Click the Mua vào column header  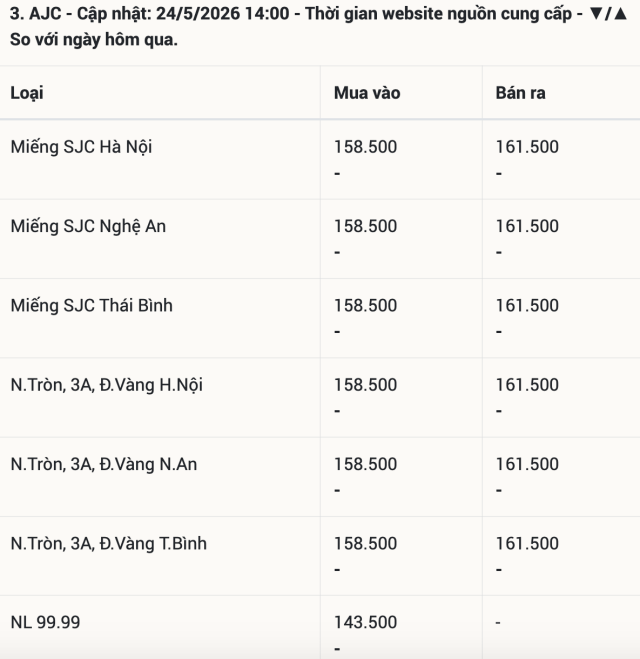(367, 93)
